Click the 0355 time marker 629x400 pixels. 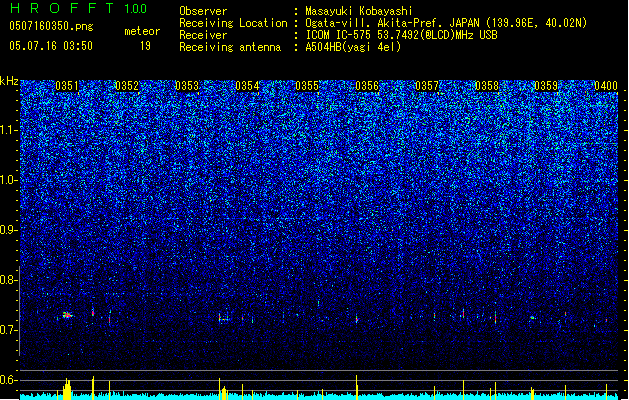pyautogui.click(x=307, y=86)
